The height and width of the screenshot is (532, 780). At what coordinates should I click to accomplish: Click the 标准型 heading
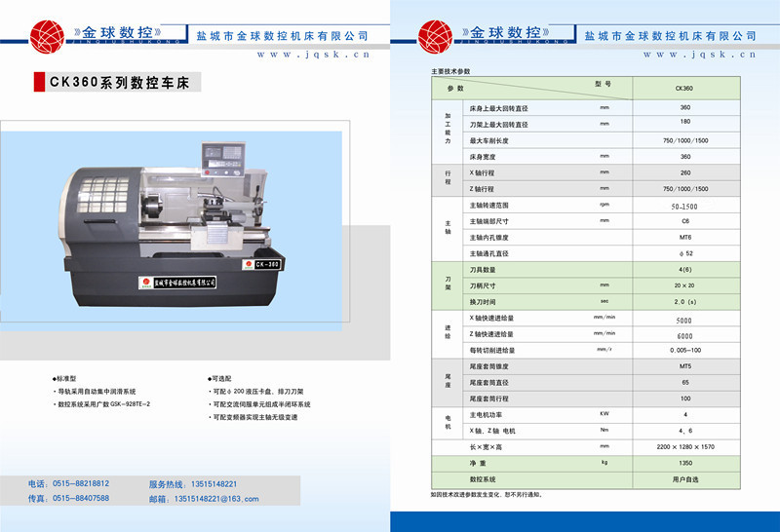(64, 378)
